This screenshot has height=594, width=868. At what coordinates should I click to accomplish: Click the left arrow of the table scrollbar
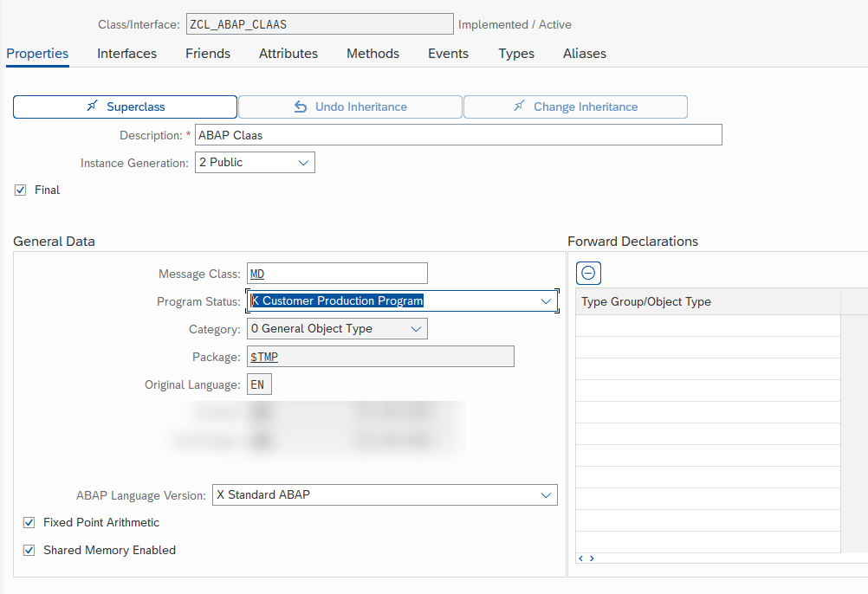click(580, 558)
